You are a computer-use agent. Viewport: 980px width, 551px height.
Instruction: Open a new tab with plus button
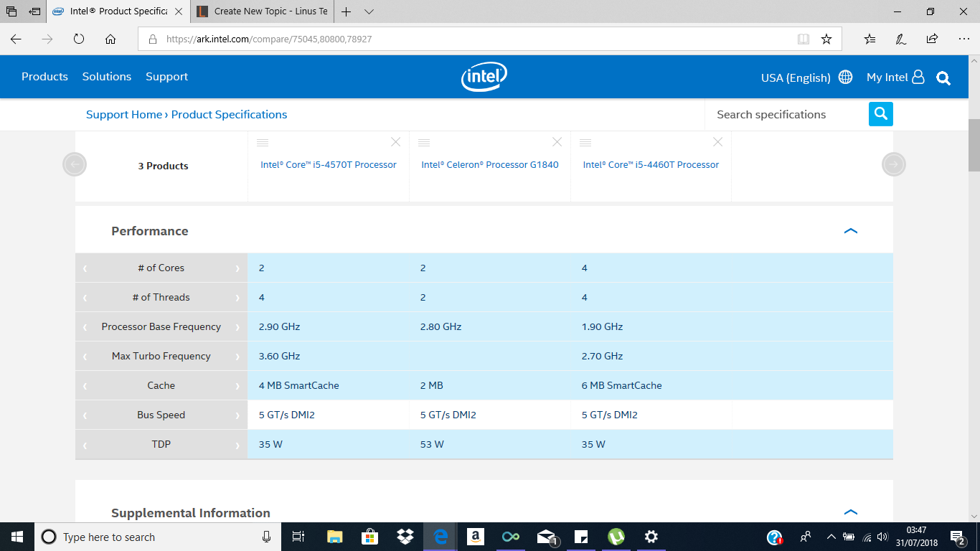click(x=347, y=11)
